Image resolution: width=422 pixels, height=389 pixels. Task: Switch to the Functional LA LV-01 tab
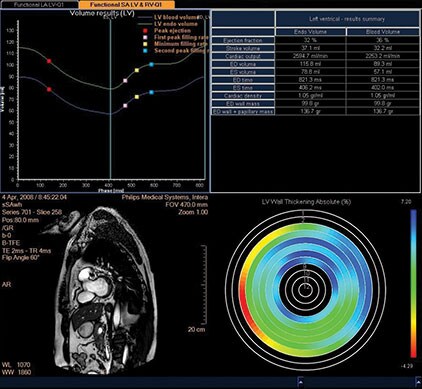coord(39,5)
